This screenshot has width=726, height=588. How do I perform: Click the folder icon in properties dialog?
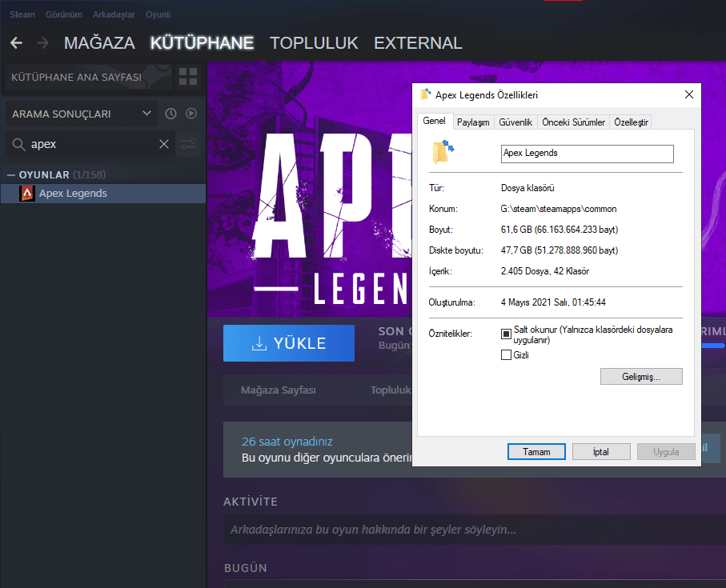click(443, 152)
